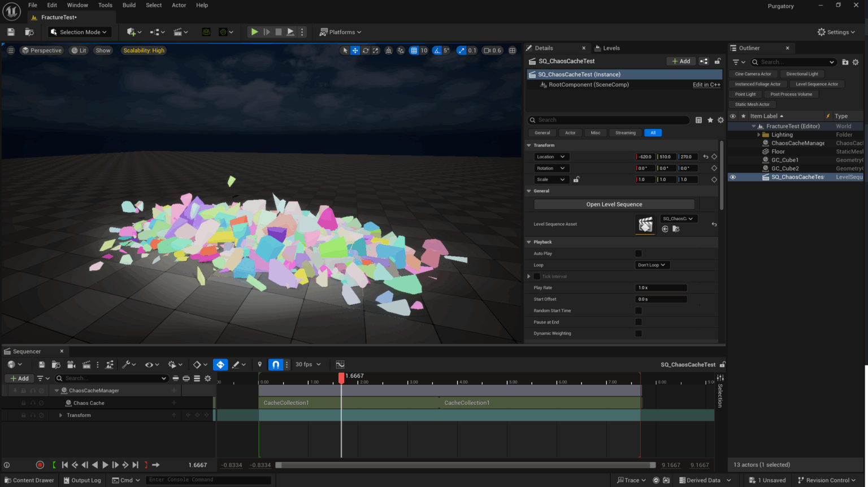Image resolution: width=868 pixels, height=487 pixels.
Task: Open the Curve Editor in Sequencer
Action: click(340, 364)
